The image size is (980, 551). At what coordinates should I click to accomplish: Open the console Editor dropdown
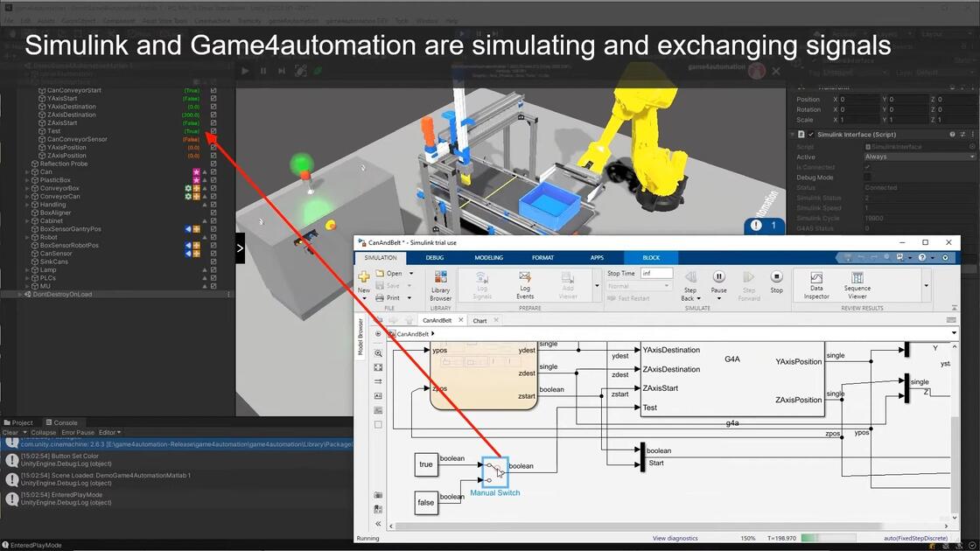tap(109, 432)
